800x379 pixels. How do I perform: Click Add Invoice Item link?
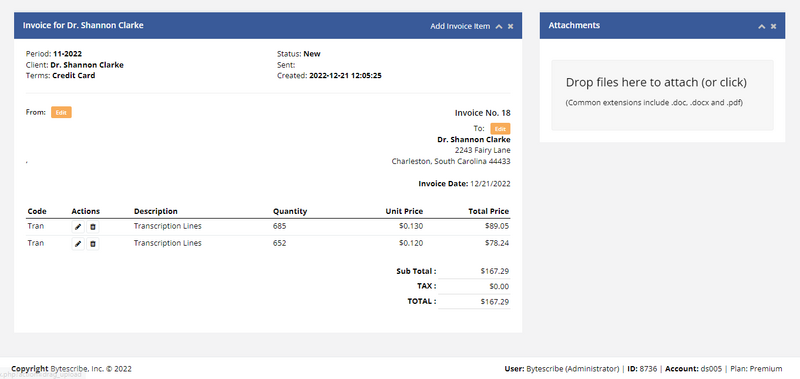[460, 26]
